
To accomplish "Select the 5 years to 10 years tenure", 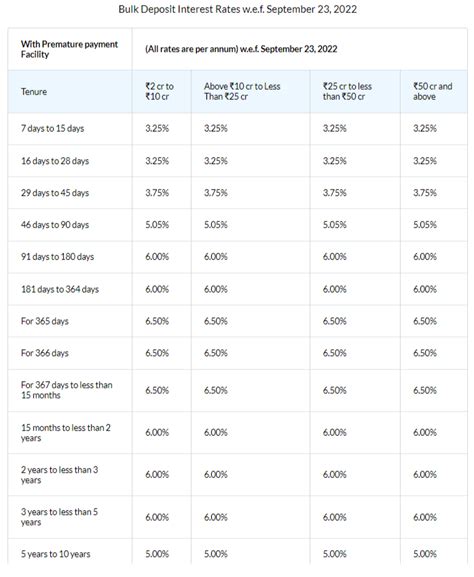I will coord(56,554).
